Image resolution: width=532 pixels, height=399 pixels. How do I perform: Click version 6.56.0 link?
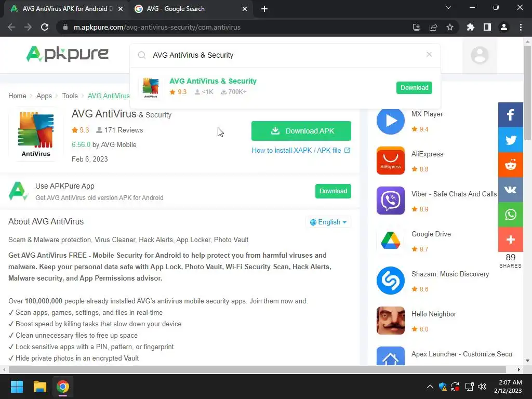81,144
